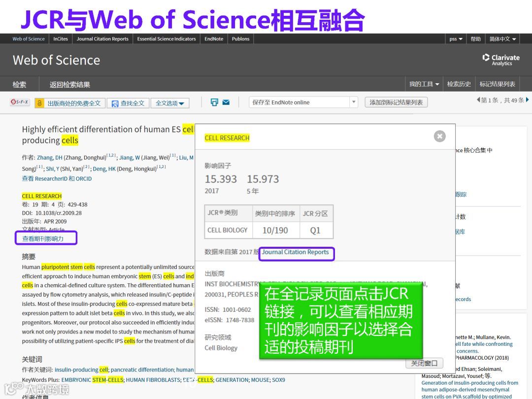Open Publons in the top bar

coord(240,39)
